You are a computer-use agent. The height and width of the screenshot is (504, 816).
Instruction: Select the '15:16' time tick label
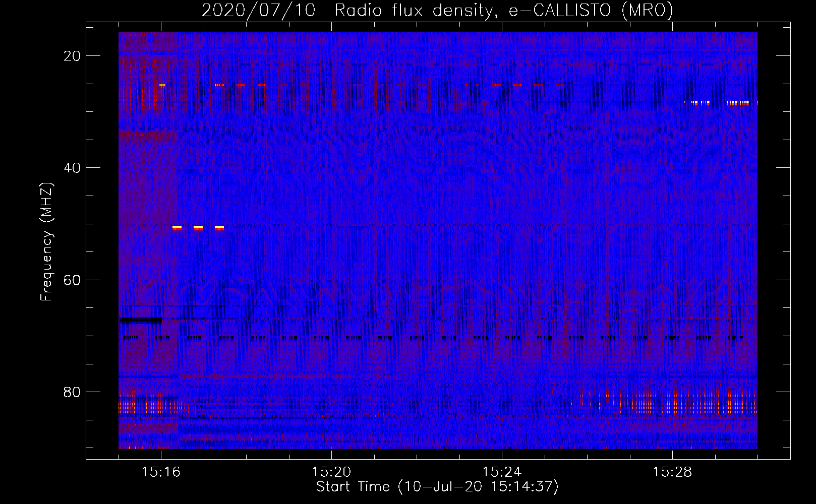point(161,472)
